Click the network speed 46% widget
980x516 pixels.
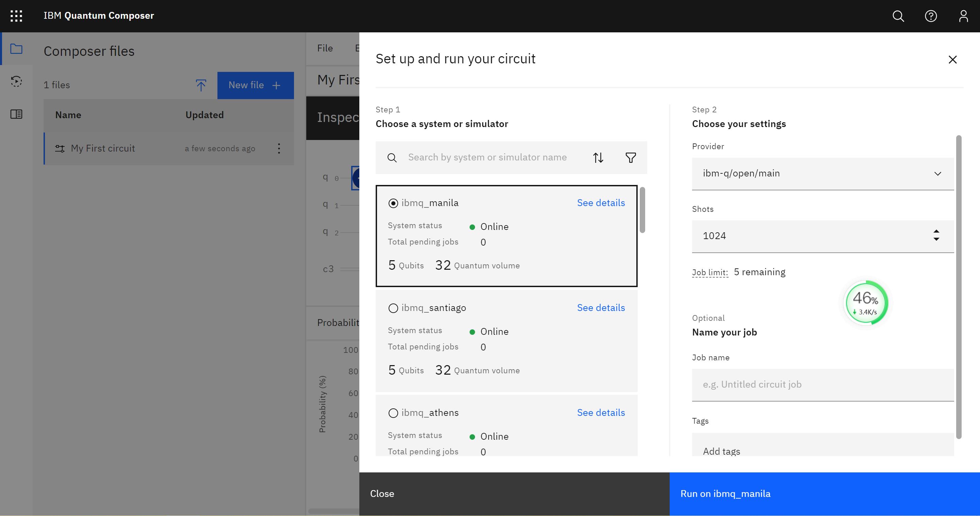[866, 303]
